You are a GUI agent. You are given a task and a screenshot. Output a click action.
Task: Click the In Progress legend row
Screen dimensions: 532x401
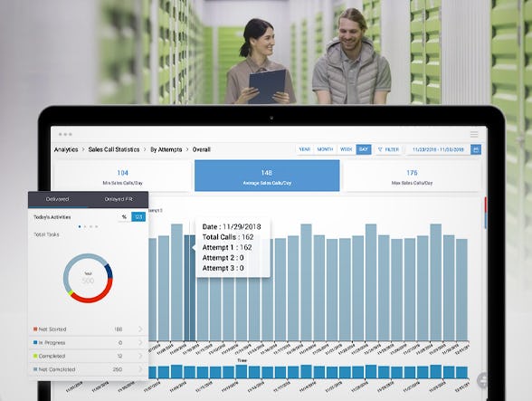tap(88, 342)
